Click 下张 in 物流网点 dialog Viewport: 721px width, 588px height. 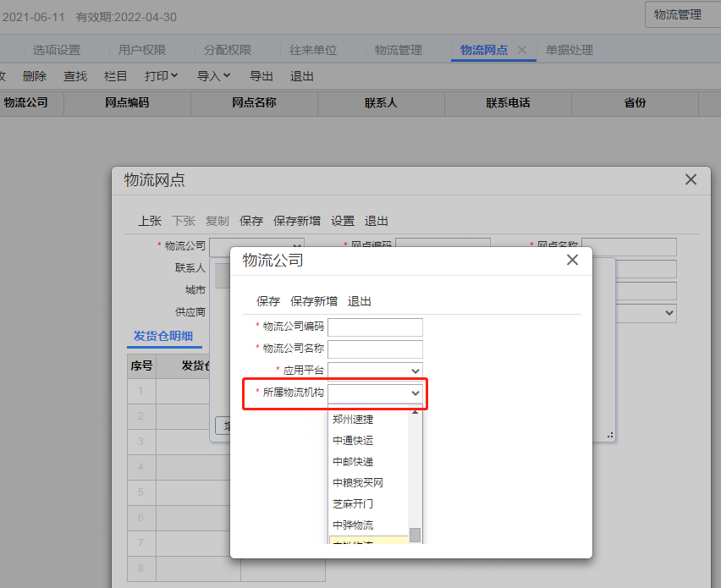184,221
